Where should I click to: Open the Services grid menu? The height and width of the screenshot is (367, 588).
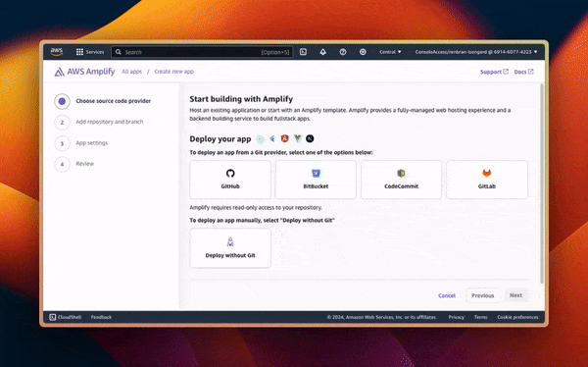coord(79,52)
